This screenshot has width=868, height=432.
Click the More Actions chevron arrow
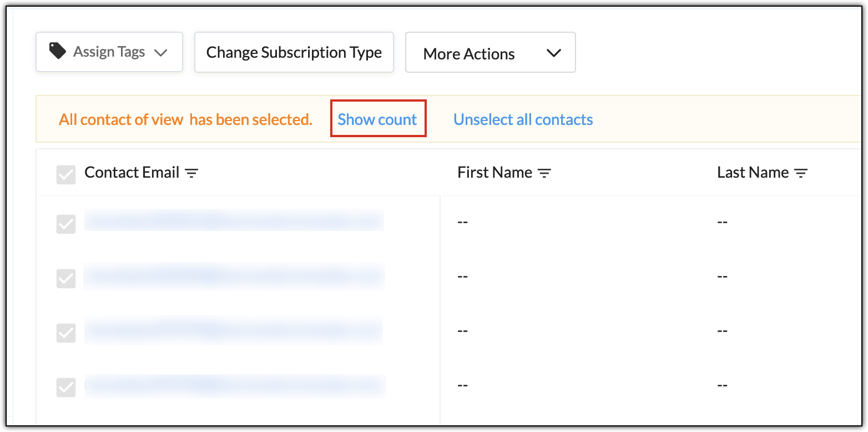click(x=553, y=53)
